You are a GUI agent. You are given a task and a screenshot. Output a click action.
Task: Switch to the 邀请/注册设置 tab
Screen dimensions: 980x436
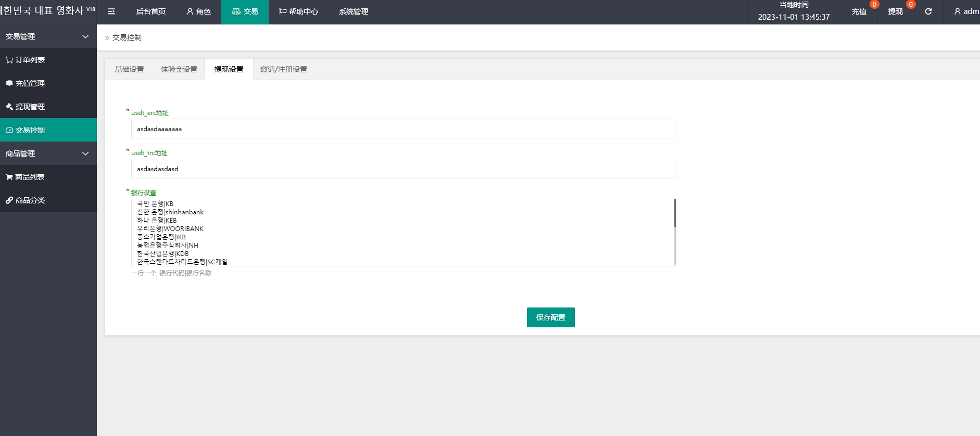pyautogui.click(x=283, y=69)
